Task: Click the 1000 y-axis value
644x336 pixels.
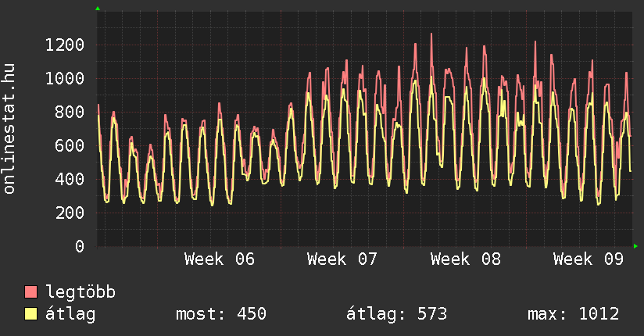Action: click(x=64, y=78)
